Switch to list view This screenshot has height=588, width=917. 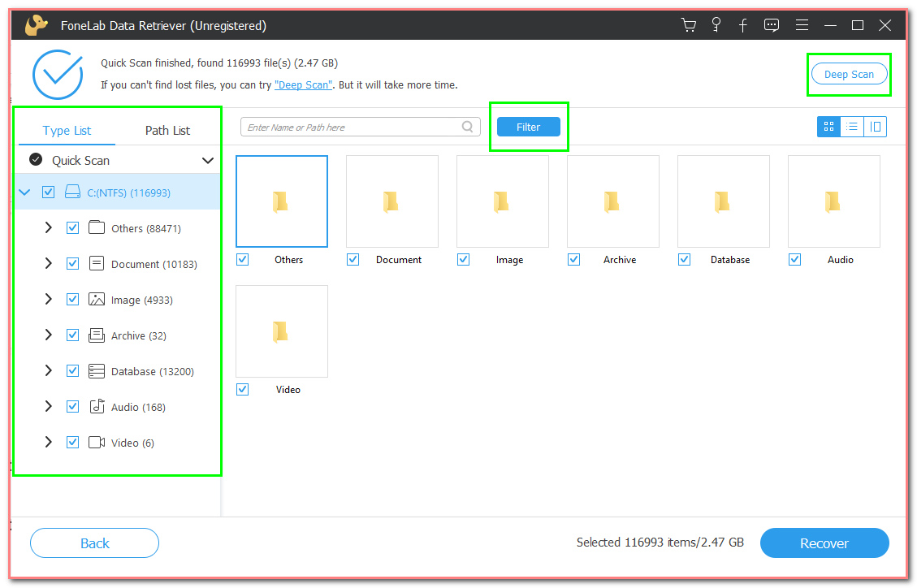852,126
